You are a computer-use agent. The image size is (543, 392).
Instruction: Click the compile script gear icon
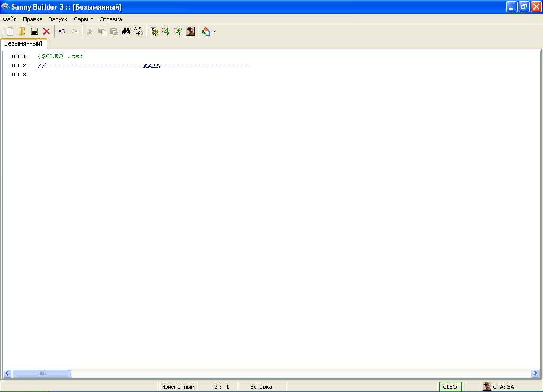154,31
